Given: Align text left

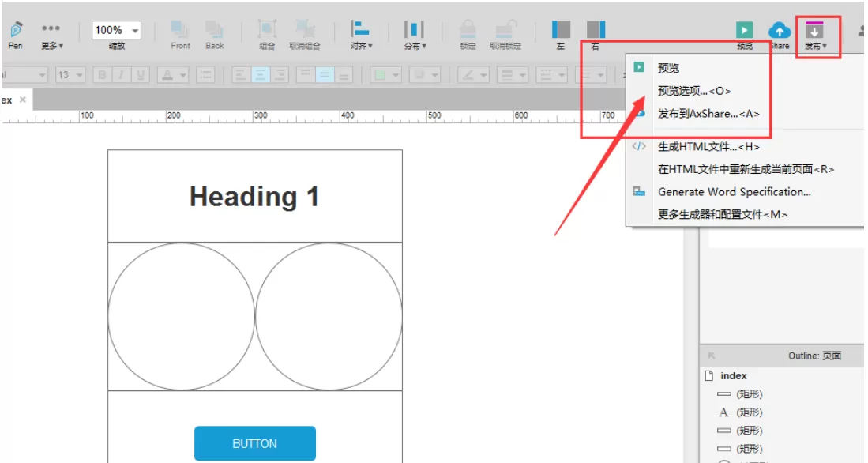Looking at the screenshot, I should 241,75.
